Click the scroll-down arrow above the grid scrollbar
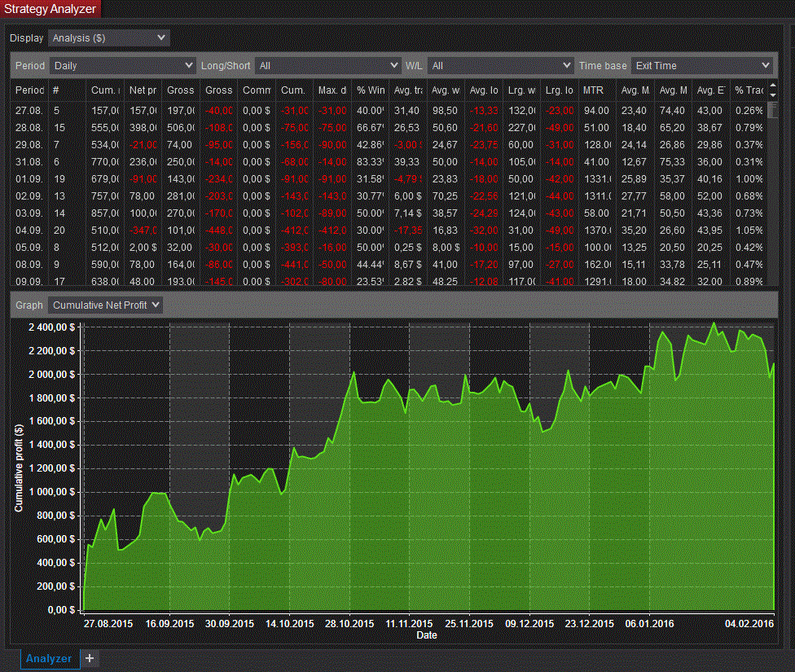The image size is (795, 672). 773,95
